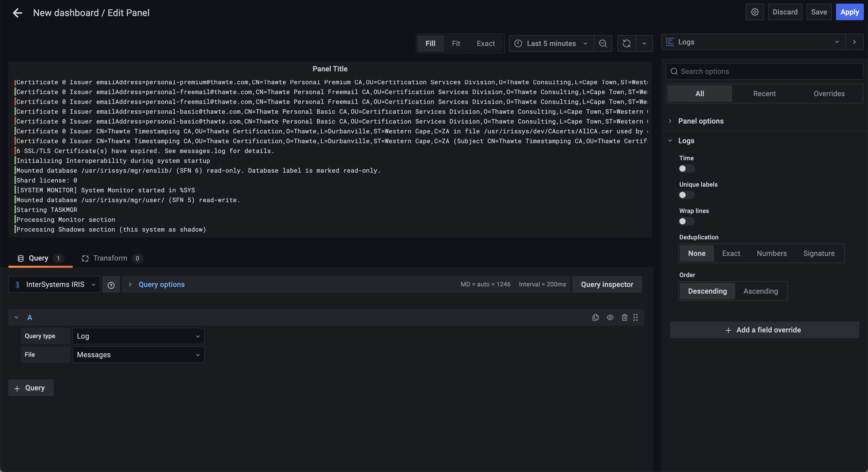Toggle Unique labels on

click(686, 195)
